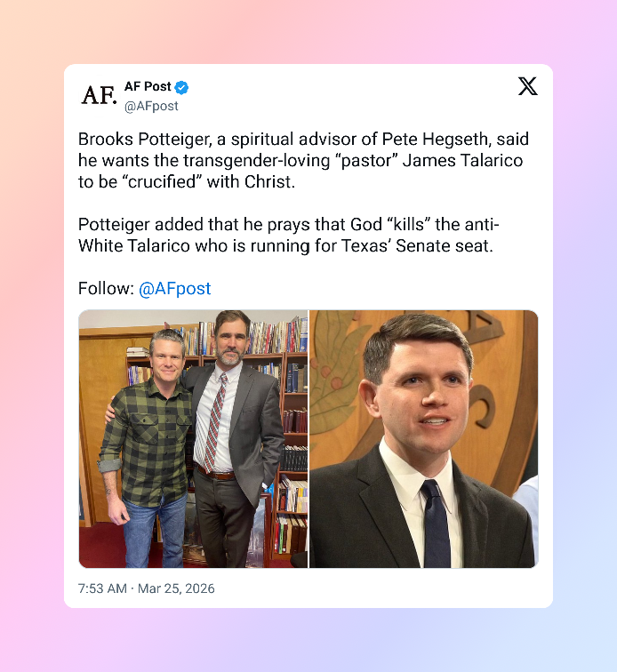The image size is (617, 672).
Task: Click the navy tie in right photo
Action: pos(436,524)
